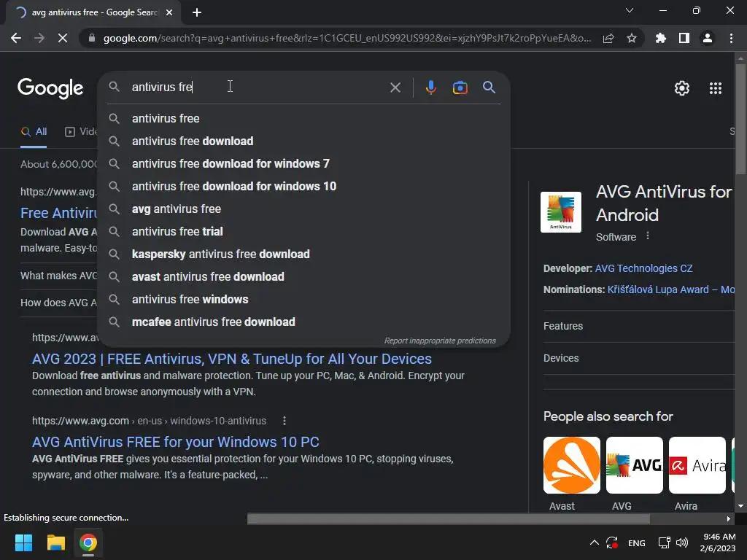Screen dimensions: 747x560
Task: Toggle the browser side panel icon
Action: click(x=684, y=38)
